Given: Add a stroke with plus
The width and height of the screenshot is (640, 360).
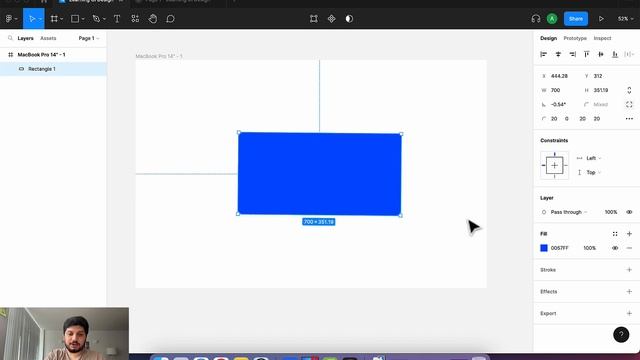Looking at the screenshot, I should click(x=629, y=270).
